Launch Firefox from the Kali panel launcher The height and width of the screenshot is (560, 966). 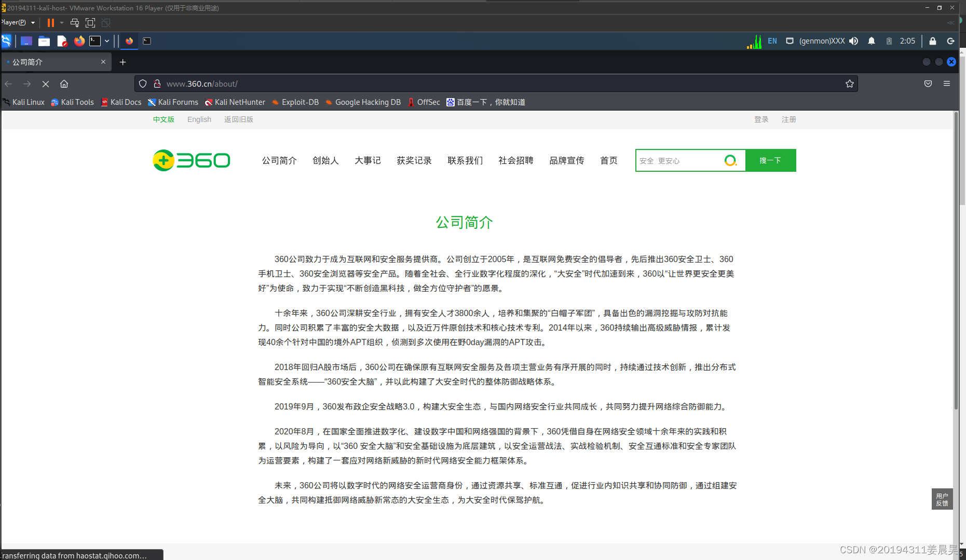tap(79, 41)
